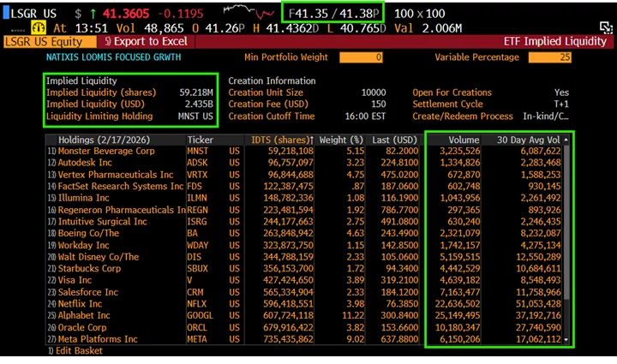Click the holdings table vertical scrollbar thumb
The image size is (617, 364).
click(x=566, y=222)
